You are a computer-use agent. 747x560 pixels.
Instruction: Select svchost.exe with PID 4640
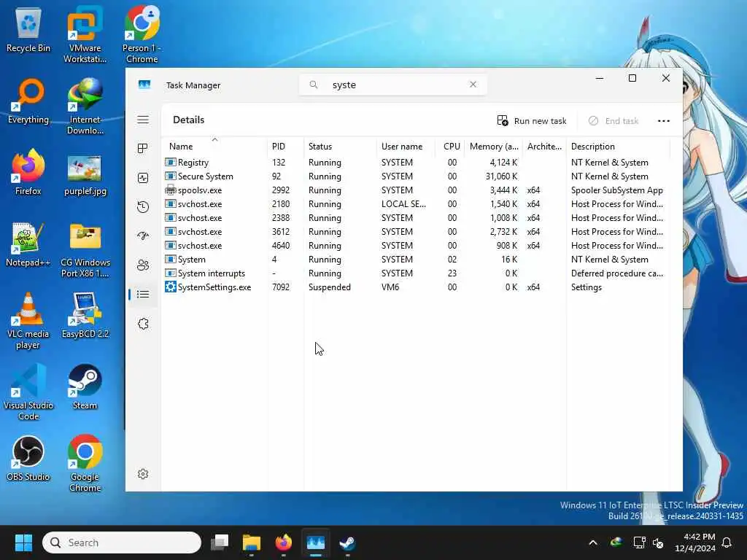(417, 246)
